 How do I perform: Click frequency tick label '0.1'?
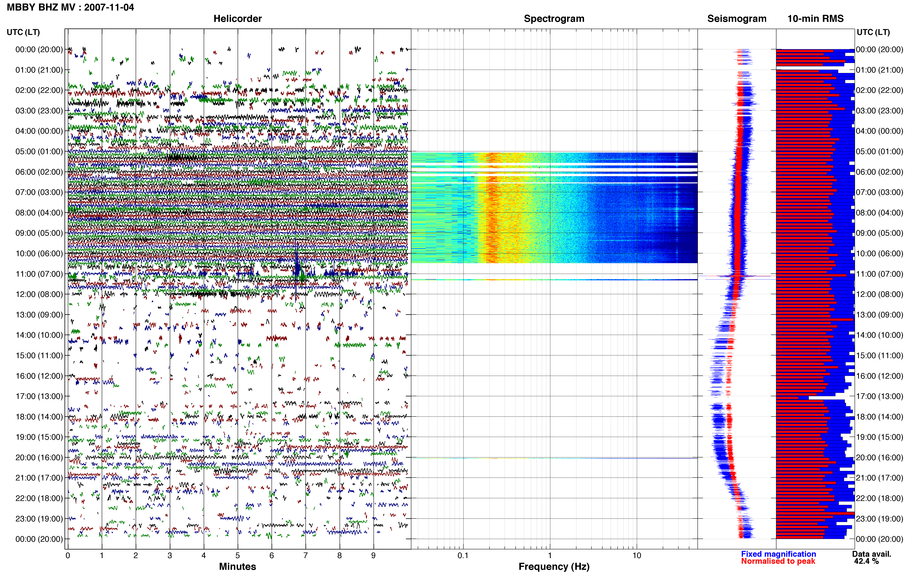463,555
